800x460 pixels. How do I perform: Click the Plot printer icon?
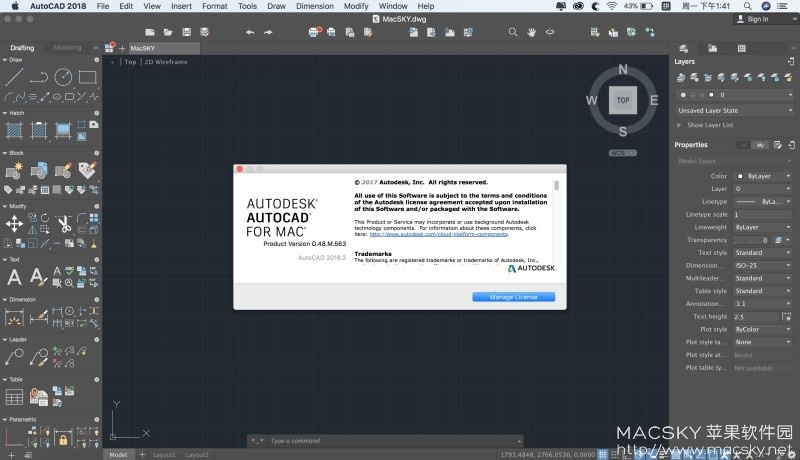coord(315,32)
